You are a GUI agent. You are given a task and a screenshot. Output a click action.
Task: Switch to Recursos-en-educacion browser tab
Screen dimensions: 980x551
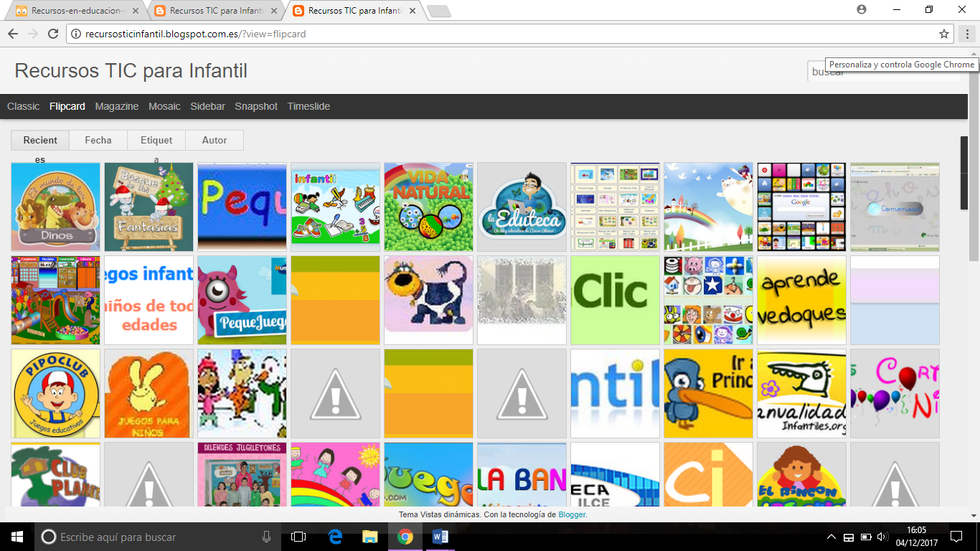75,11
